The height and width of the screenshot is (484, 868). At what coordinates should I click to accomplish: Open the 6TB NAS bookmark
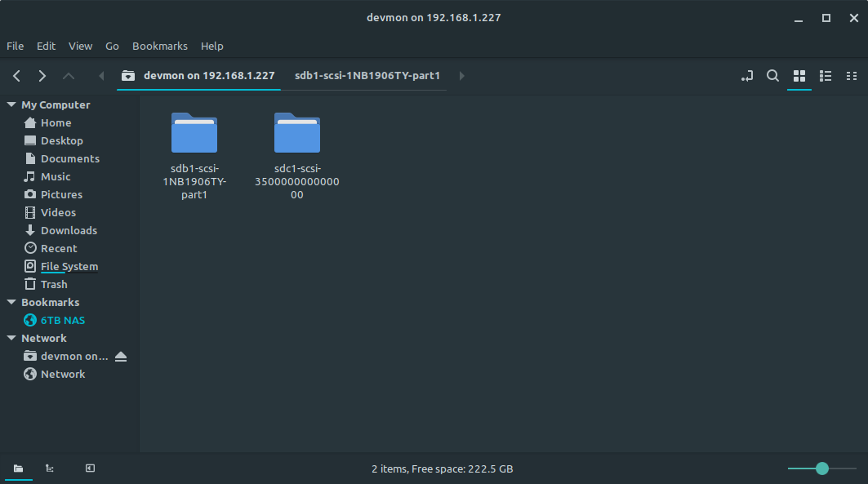[62, 321]
